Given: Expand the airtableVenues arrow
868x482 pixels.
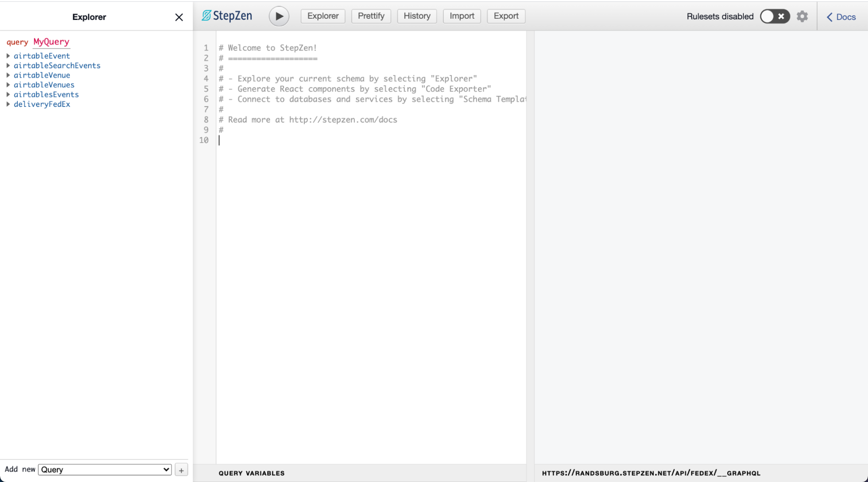Looking at the screenshot, I should (8, 85).
